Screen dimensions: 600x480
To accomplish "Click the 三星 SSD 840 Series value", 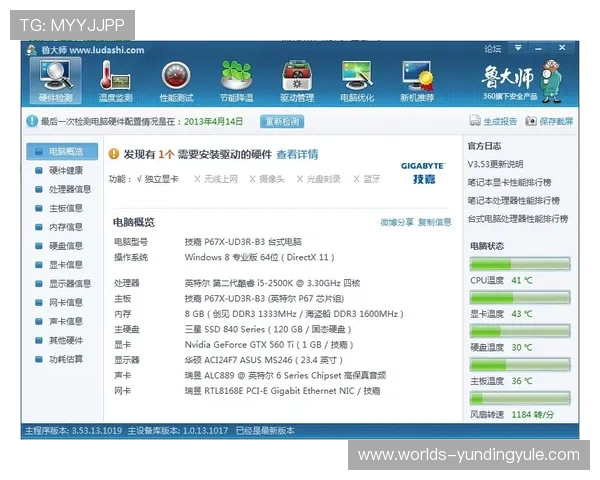I will (267, 329).
